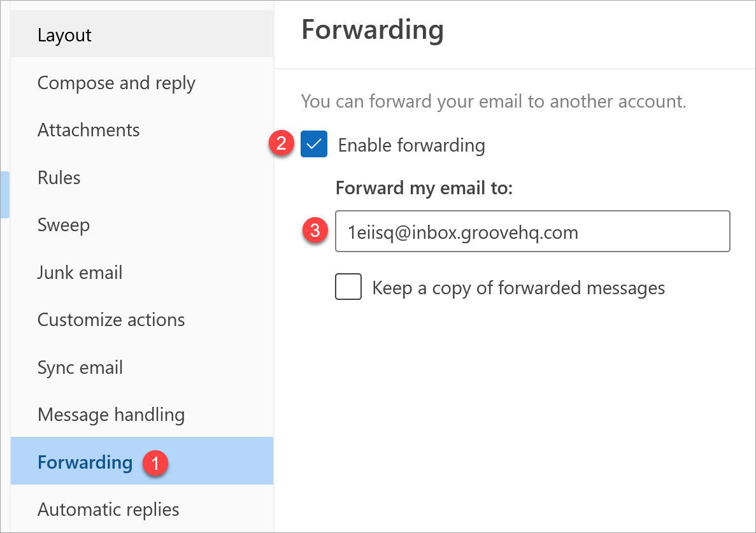Click the Forwarding sidebar item
Viewport: 756px width, 533px height.
[x=85, y=462]
